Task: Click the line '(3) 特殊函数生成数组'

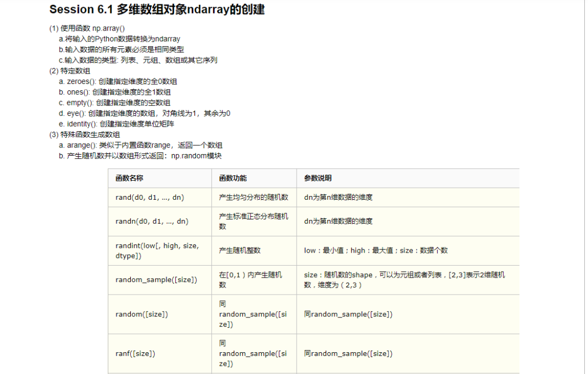Action: [84, 134]
